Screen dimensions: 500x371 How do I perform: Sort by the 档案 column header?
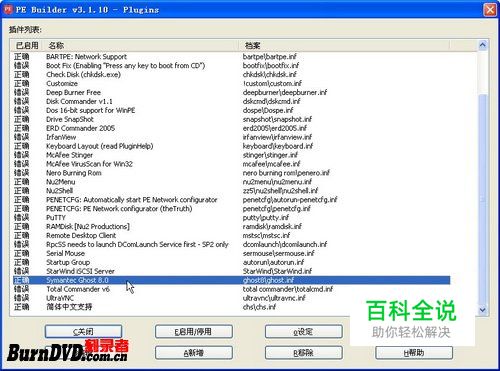point(345,45)
